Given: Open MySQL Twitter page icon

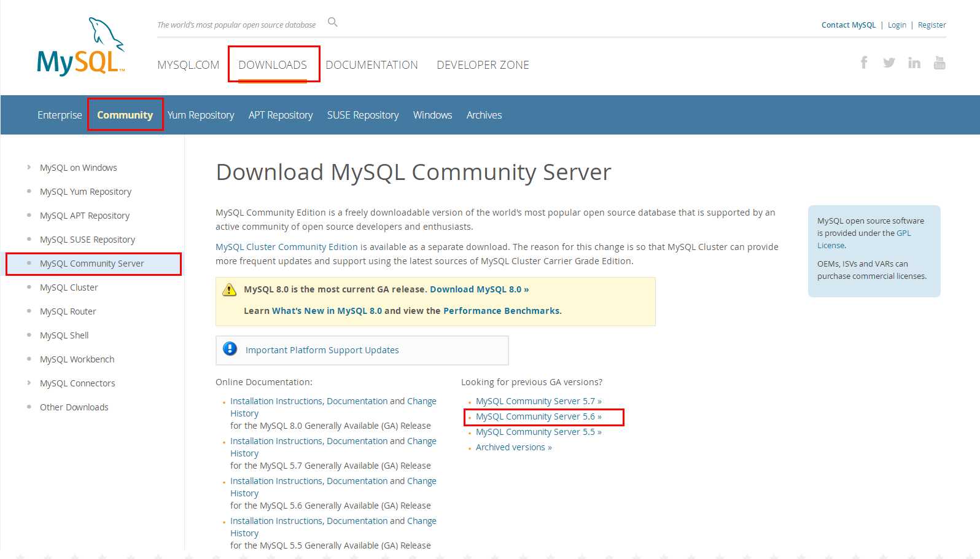Looking at the screenshot, I should [889, 63].
